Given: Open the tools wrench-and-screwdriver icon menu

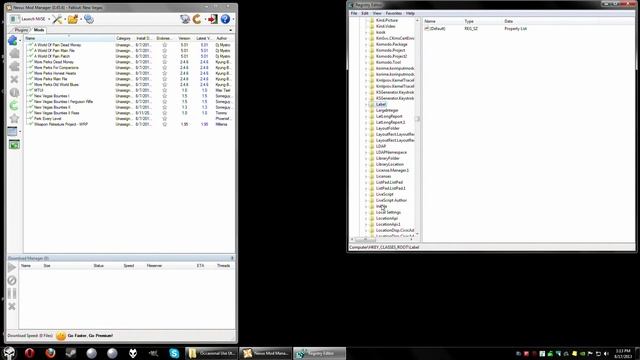Looking at the screenshot, I should (57, 19).
